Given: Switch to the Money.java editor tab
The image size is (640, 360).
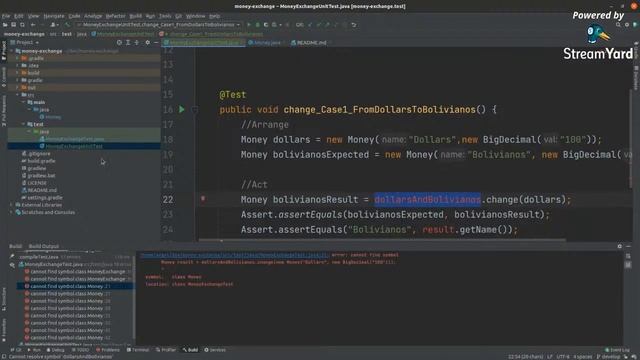Looking at the screenshot, I should pyautogui.click(x=264, y=42).
